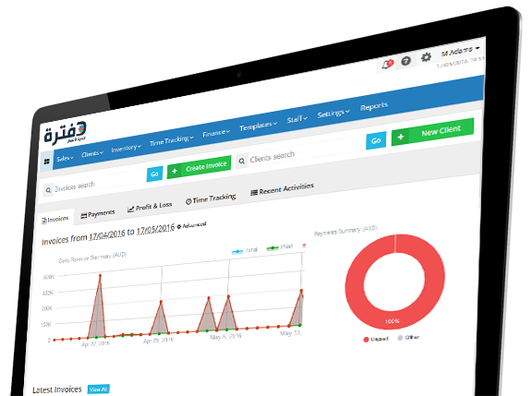Switch to the Payments tab
This screenshot has height=396, width=532.
click(x=98, y=214)
